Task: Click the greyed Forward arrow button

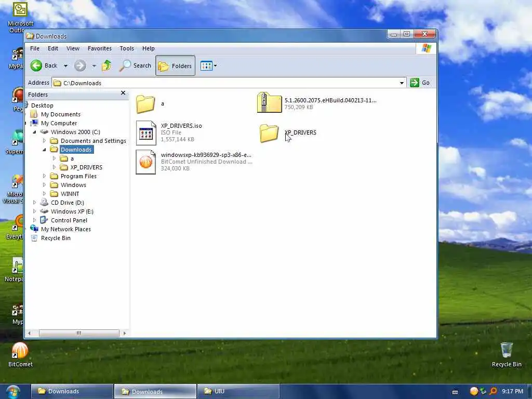Action: [80, 65]
